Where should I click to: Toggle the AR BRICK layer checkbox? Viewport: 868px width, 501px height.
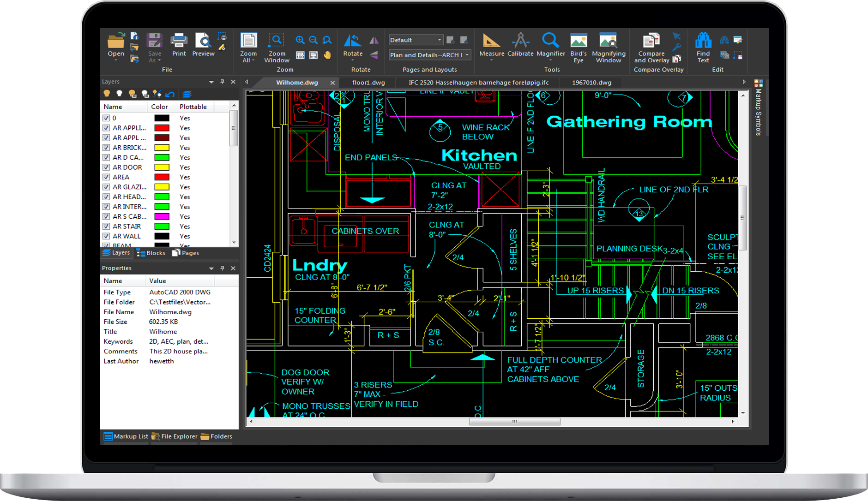(x=106, y=148)
